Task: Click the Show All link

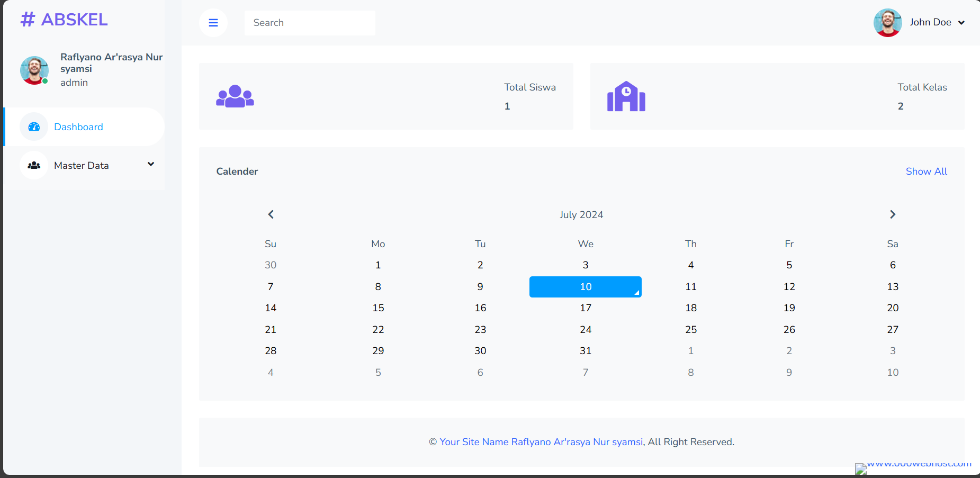Action: pyautogui.click(x=926, y=172)
